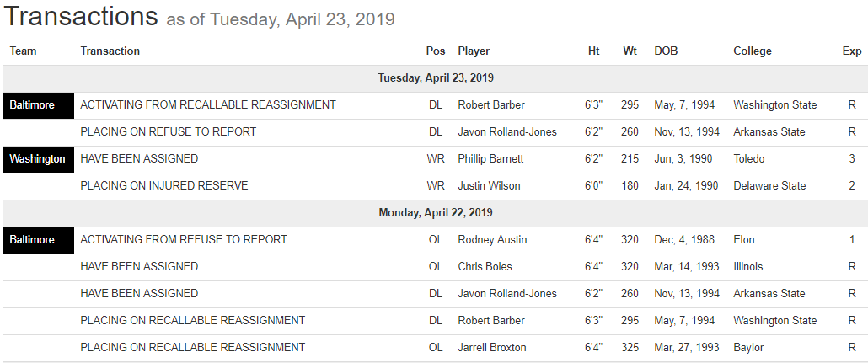Click the Monday, April 22, 2019 date header
This screenshot has height=363, width=868.
click(x=435, y=213)
